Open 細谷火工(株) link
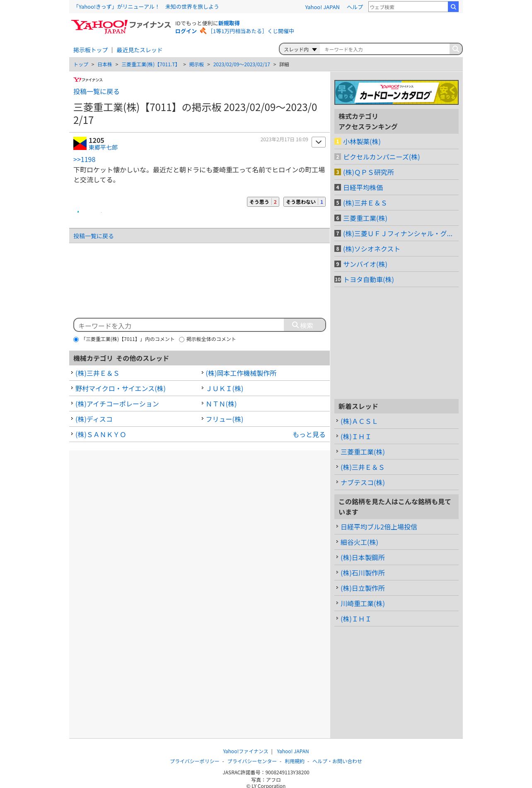Screen dimensions: 532x788 tap(359, 542)
